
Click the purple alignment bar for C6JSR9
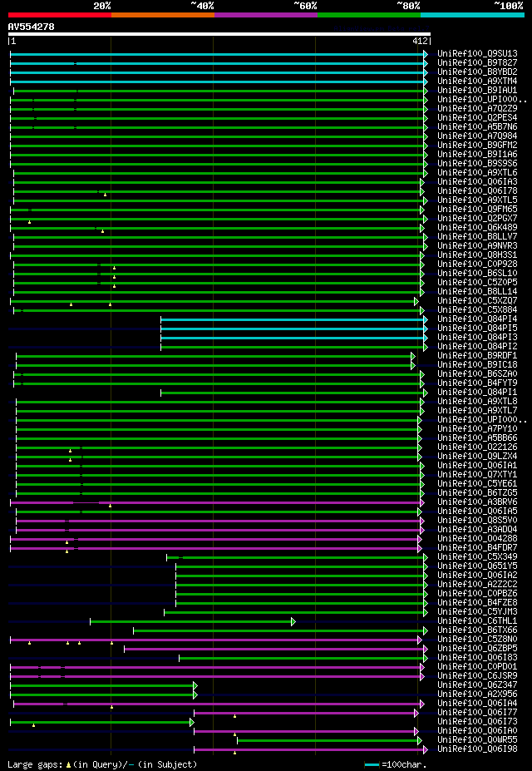click(x=217, y=676)
